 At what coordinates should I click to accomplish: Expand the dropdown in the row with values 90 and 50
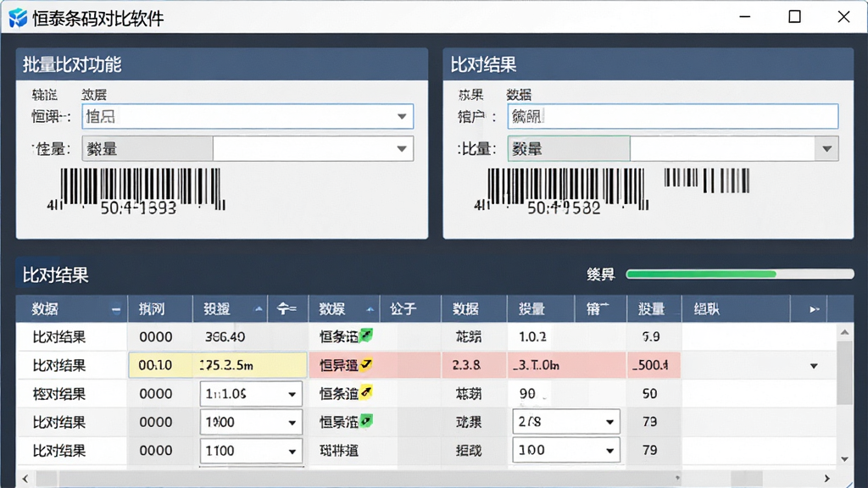[x=292, y=394]
